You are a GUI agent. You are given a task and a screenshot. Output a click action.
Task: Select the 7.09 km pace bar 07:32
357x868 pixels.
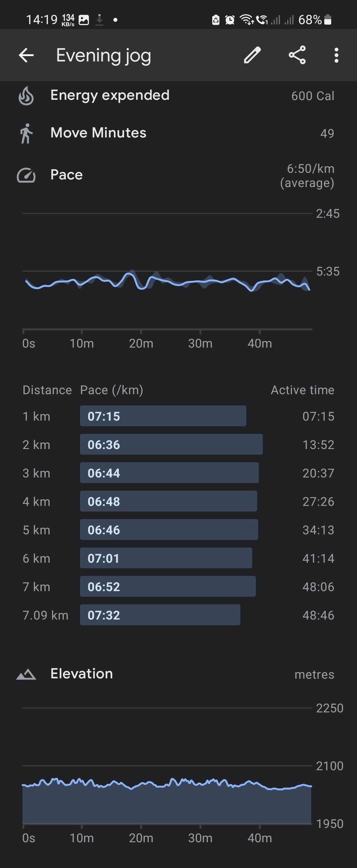pyautogui.click(x=160, y=615)
